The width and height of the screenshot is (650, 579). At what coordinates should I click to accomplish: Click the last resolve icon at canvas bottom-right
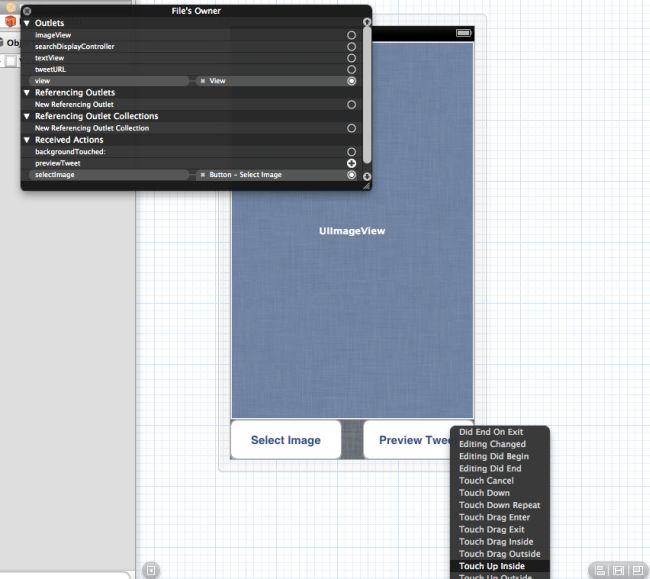(638, 571)
